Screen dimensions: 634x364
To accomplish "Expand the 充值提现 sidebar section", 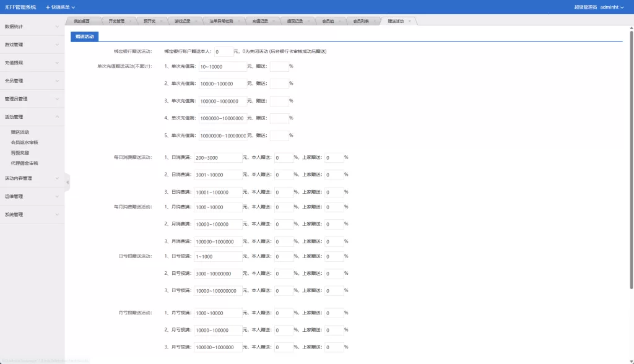I will (x=32, y=63).
